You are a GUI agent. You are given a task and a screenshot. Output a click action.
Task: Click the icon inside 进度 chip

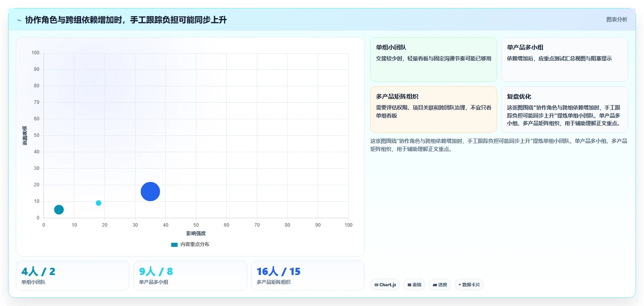click(435, 285)
